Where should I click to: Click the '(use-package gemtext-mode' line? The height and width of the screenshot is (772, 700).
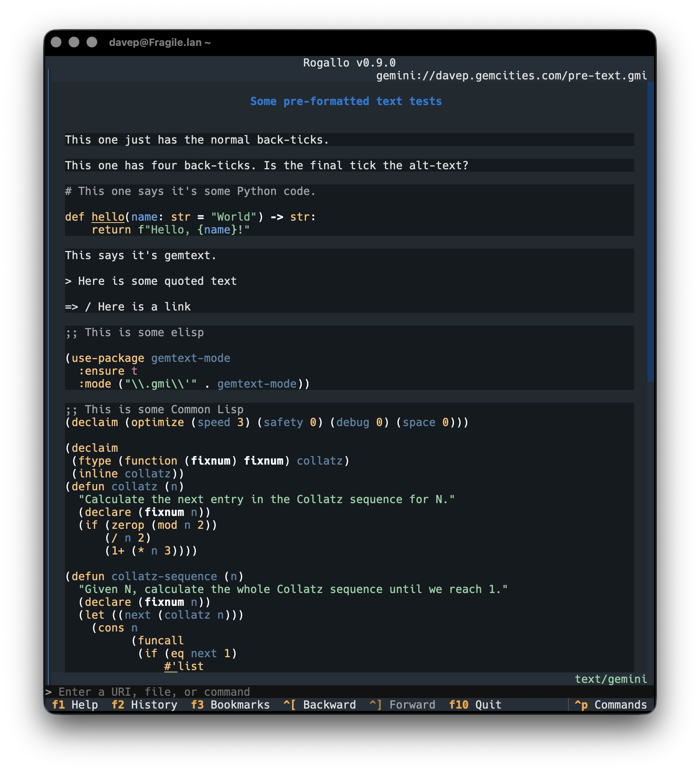tap(148, 358)
